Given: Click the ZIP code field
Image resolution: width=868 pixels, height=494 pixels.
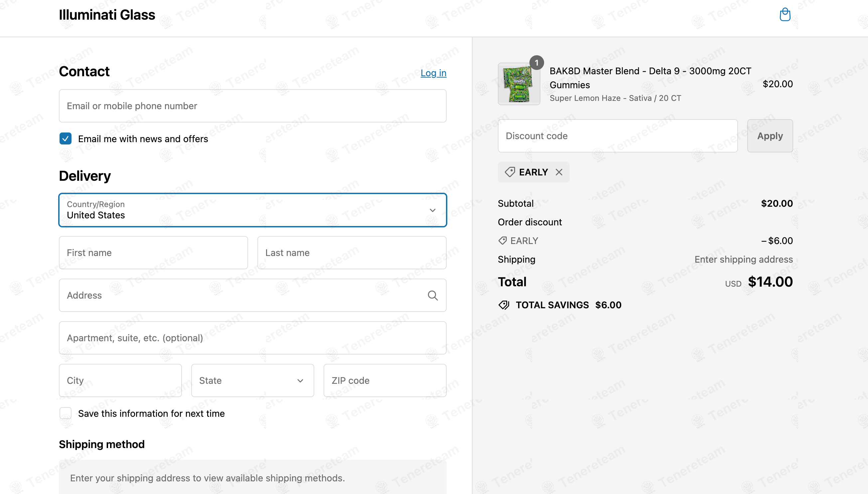Looking at the screenshot, I should (385, 380).
